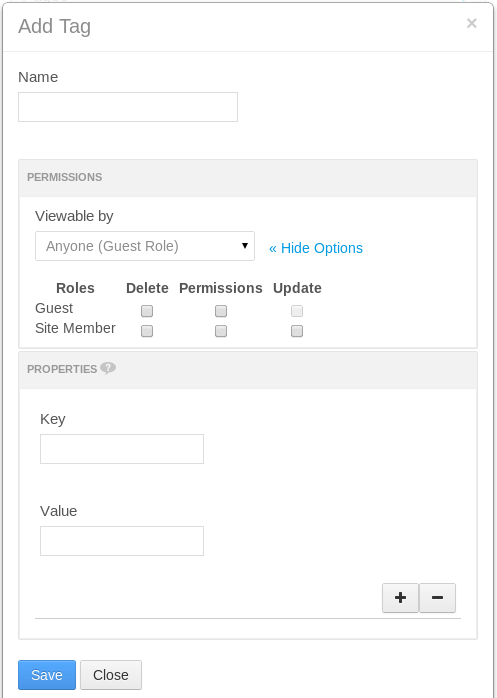Image resolution: width=497 pixels, height=698 pixels.
Task: Click the Viewable by label
Action: click(74, 216)
